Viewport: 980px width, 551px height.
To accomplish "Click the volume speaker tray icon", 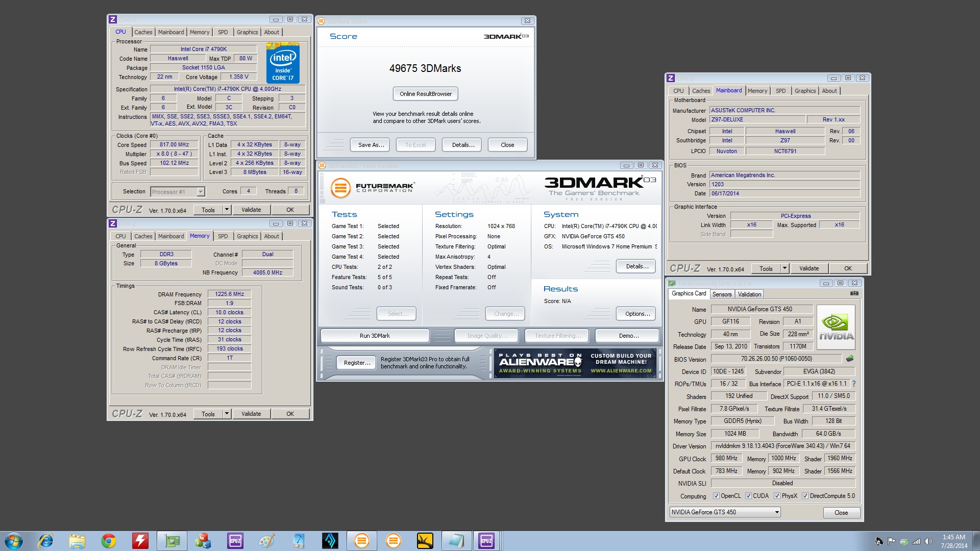I will point(928,541).
